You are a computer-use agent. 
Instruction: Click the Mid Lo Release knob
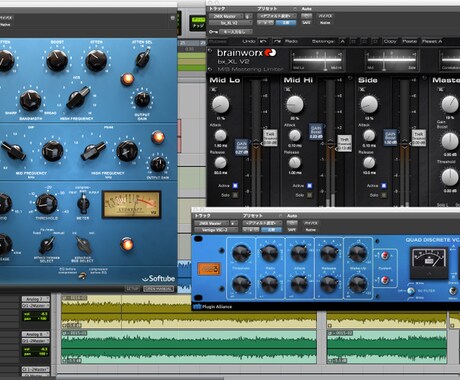[x=220, y=163]
